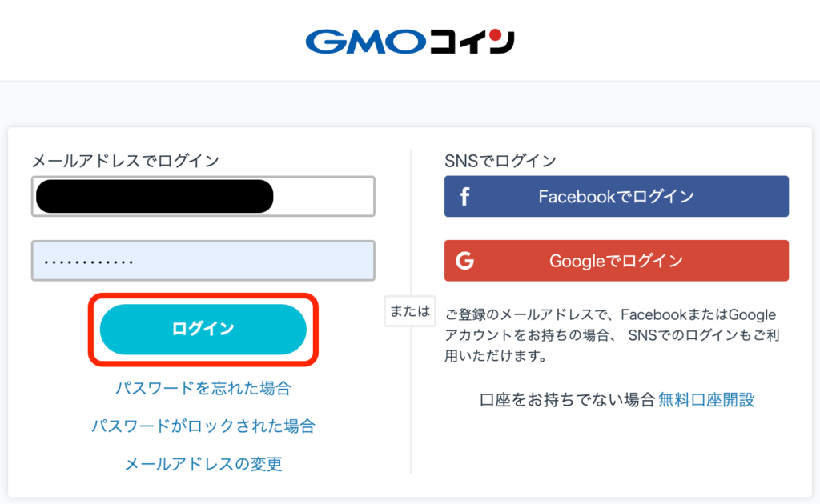The height and width of the screenshot is (504, 820).
Task: Select the Googleでログイン button label
Action: [x=616, y=261]
